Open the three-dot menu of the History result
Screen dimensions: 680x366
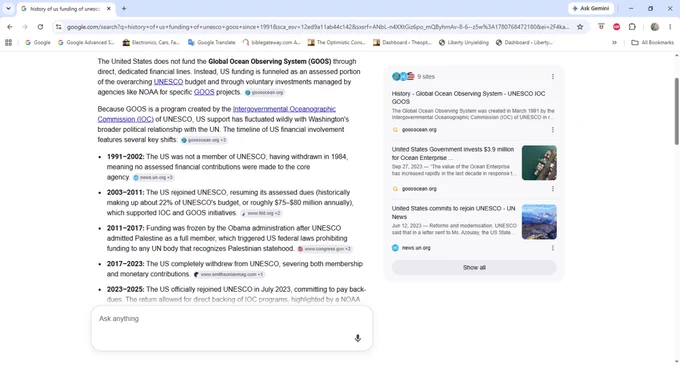(x=552, y=130)
